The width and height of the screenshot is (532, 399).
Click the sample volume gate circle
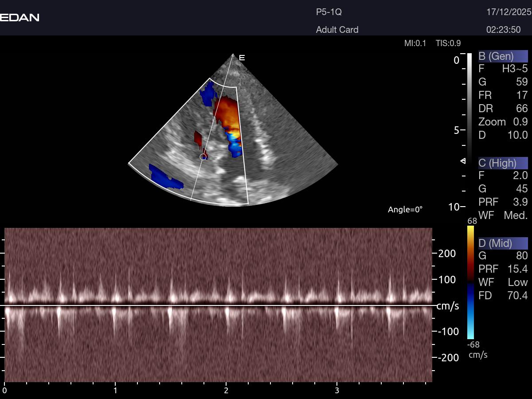(203, 156)
